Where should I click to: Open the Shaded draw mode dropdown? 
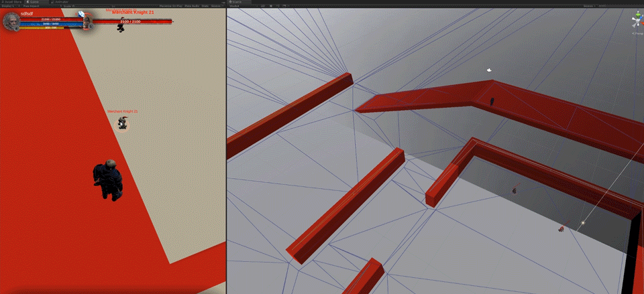tap(236, 6)
